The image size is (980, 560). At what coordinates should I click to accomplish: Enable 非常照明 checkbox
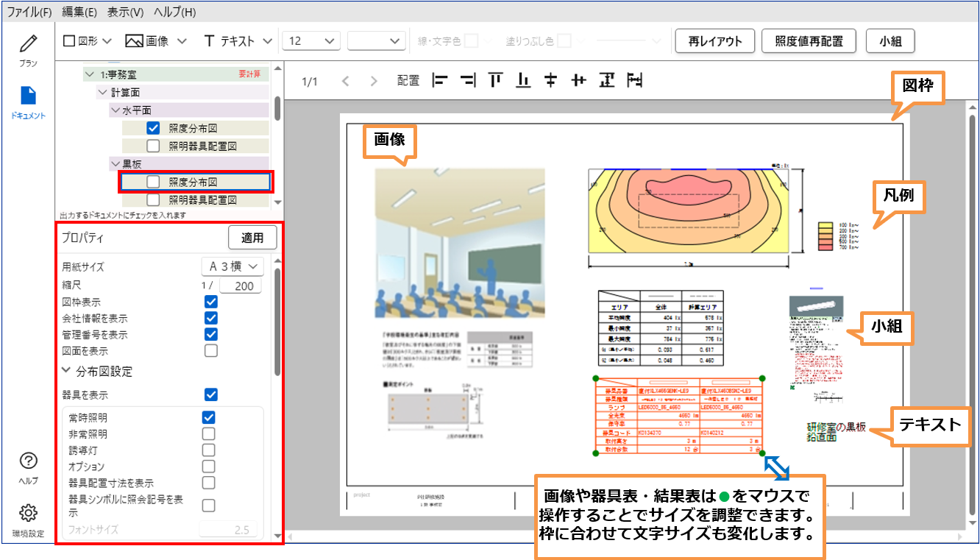[x=209, y=434]
